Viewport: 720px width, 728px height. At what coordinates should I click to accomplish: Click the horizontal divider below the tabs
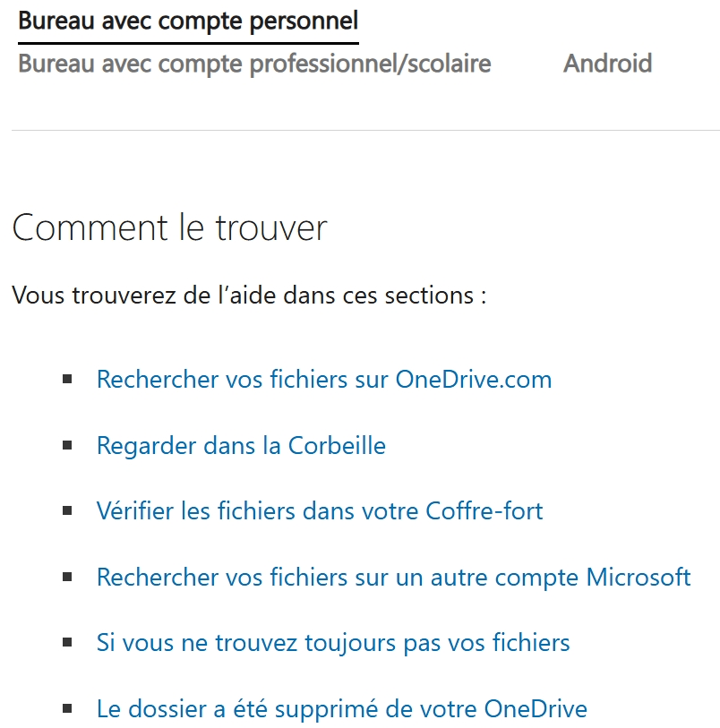(x=365, y=131)
